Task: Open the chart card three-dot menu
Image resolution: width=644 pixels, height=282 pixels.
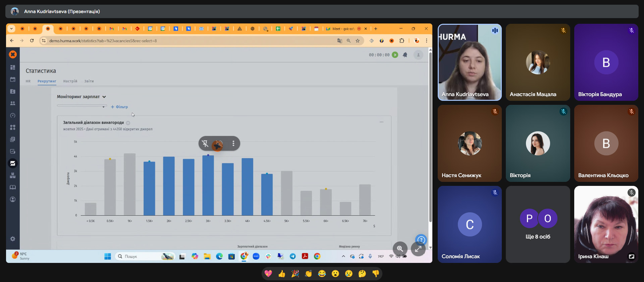Action: coord(381,122)
